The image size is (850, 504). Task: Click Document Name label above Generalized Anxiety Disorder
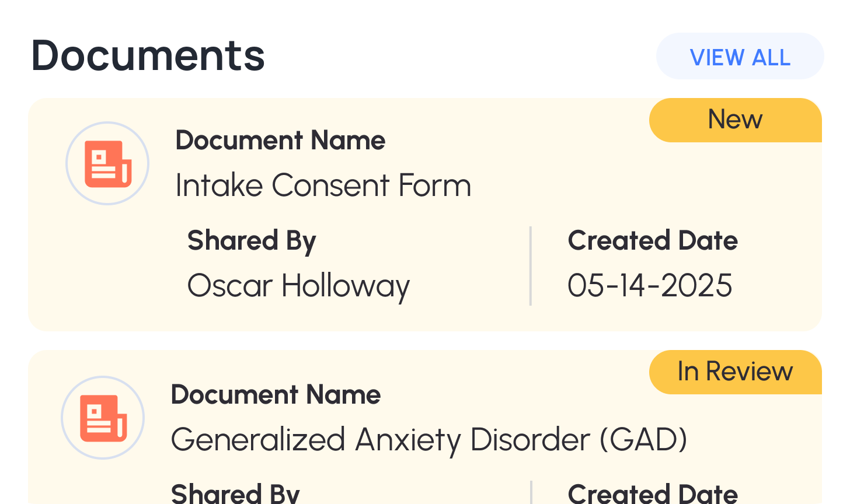pyautogui.click(x=276, y=395)
